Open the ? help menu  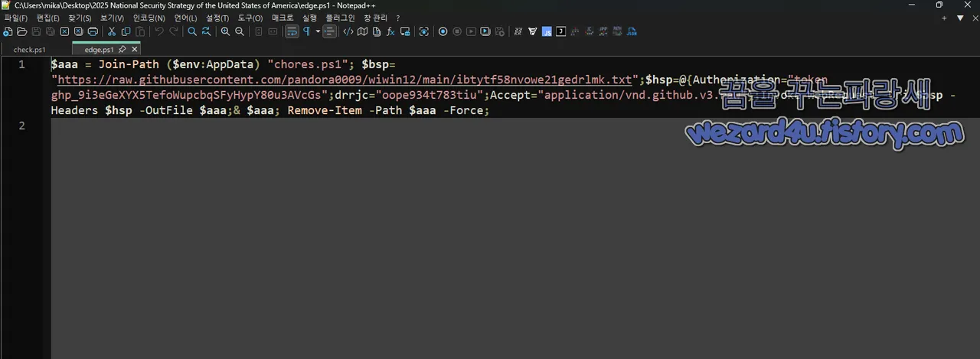(x=398, y=18)
